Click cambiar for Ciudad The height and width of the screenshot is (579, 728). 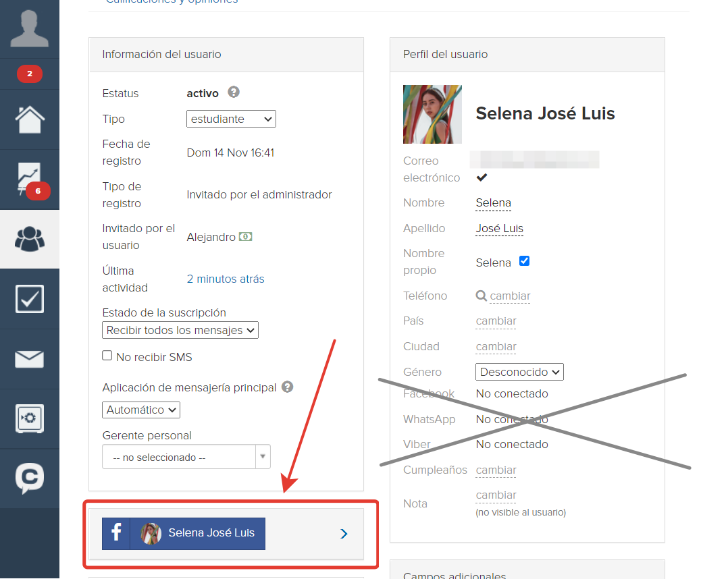pyautogui.click(x=496, y=347)
